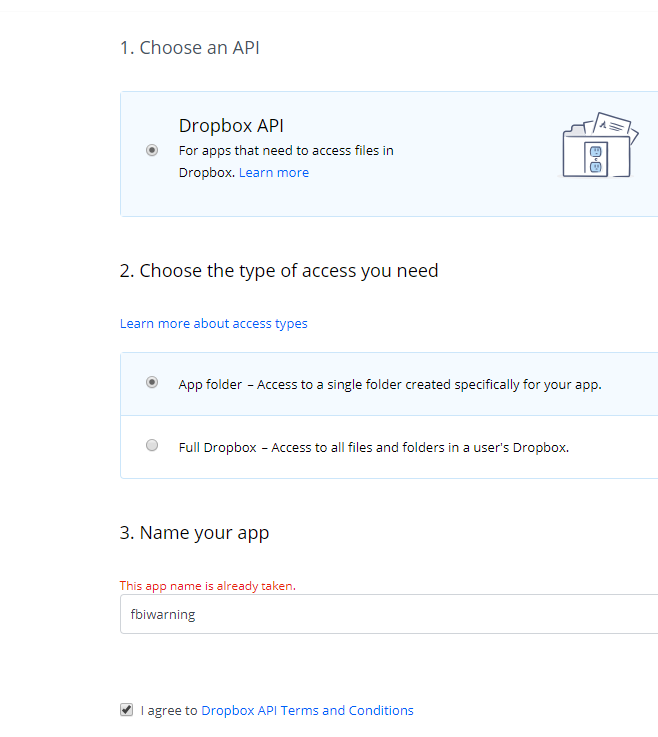Click the Full Dropbox option label text
This screenshot has width=658, height=737.
[x=218, y=447]
